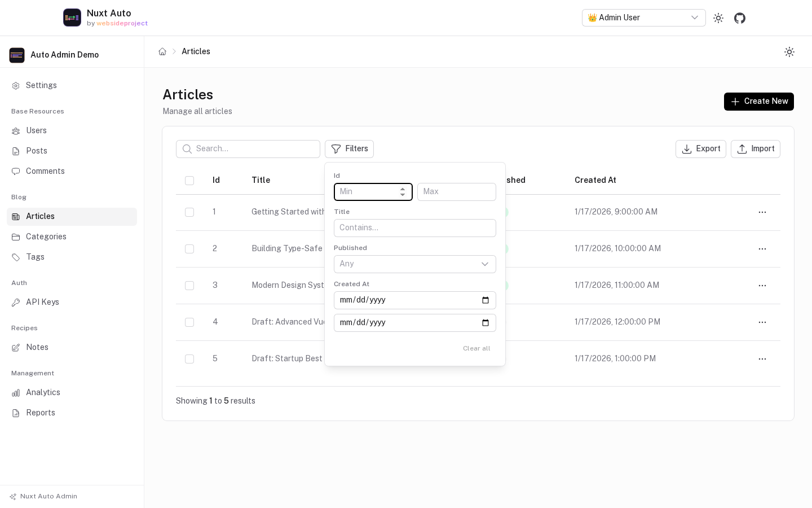Screen dimensions: 812x508
Task: Click the Import button
Action: [x=756, y=149]
